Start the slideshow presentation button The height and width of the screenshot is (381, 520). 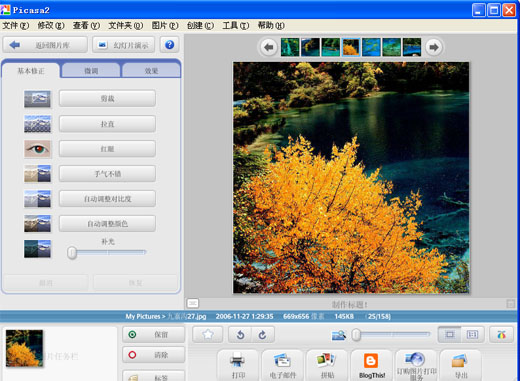coord(124,45)
